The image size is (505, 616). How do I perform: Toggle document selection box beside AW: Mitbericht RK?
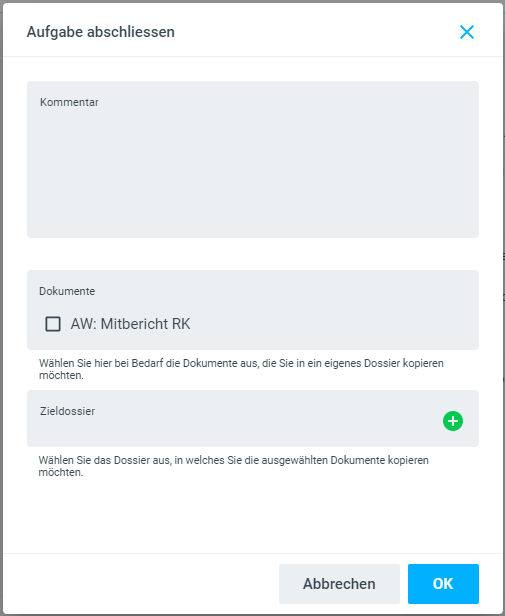pyautogui.click(x=53, y=324)
